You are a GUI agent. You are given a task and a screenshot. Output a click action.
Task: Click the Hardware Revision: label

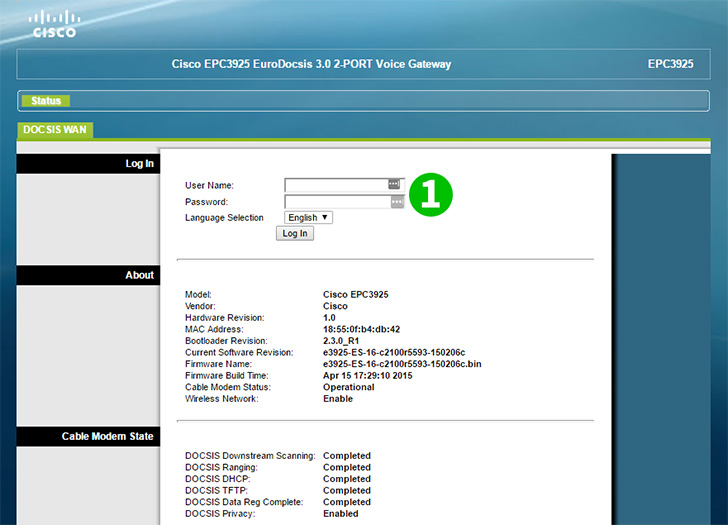pyautogui.click(x=225, y=318)
